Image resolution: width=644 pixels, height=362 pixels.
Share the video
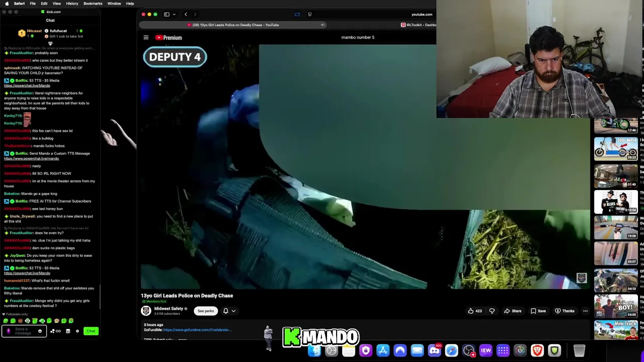click(513, 311)
